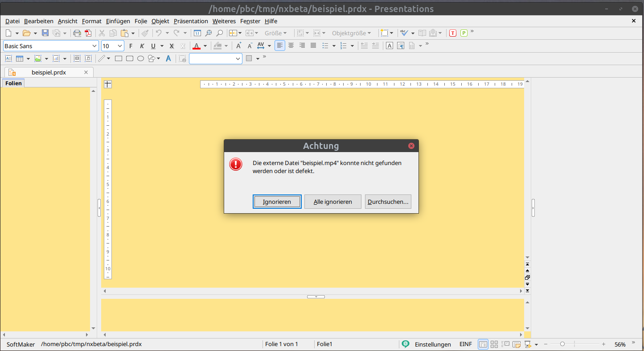Click the magnifier zoom icon
This screenshot has width=644, height=351.
tap(219, 33)
